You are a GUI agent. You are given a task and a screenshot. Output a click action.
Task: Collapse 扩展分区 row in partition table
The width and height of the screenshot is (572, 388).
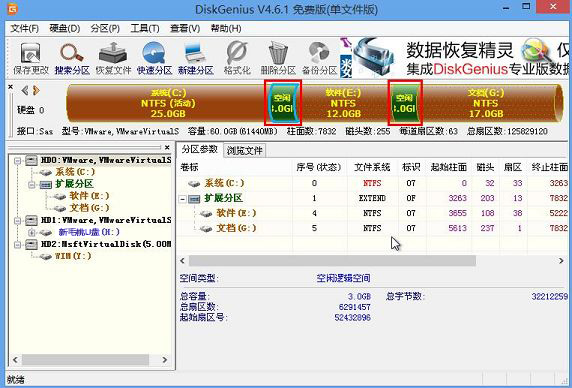[182, 199]
